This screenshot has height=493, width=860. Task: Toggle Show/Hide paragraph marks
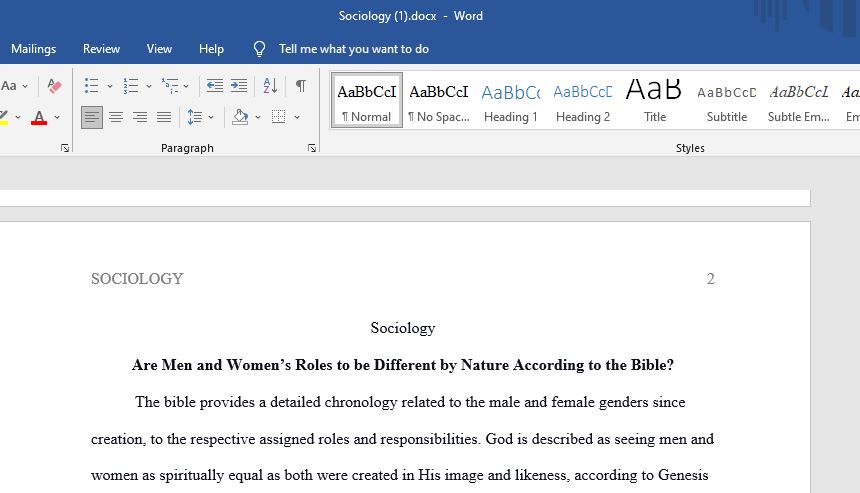(301, 86)
